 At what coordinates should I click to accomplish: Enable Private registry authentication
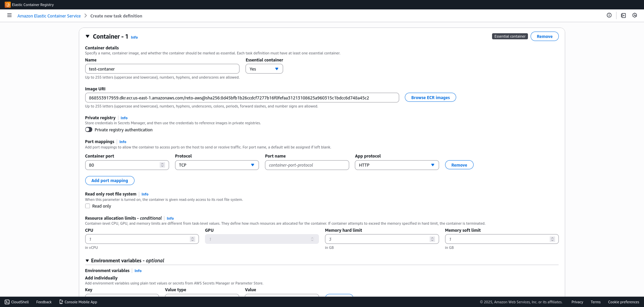pos(88,129)
